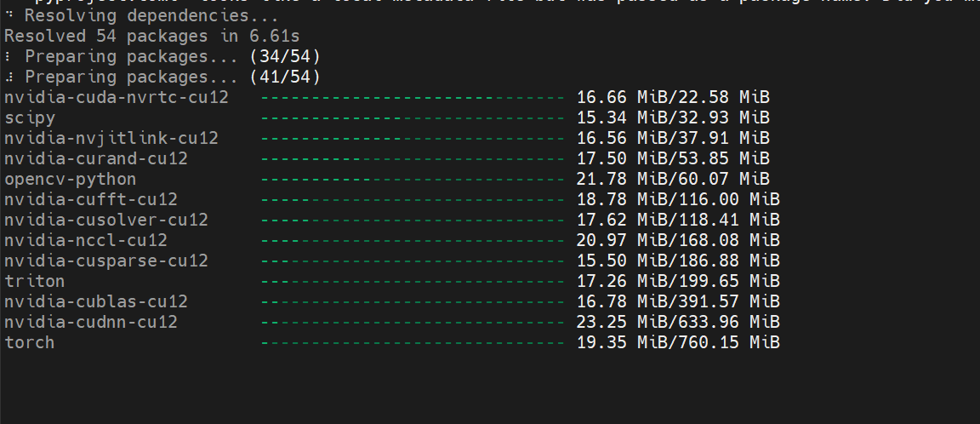
Task: Select package name opencv-python
Action: (70, 179)
